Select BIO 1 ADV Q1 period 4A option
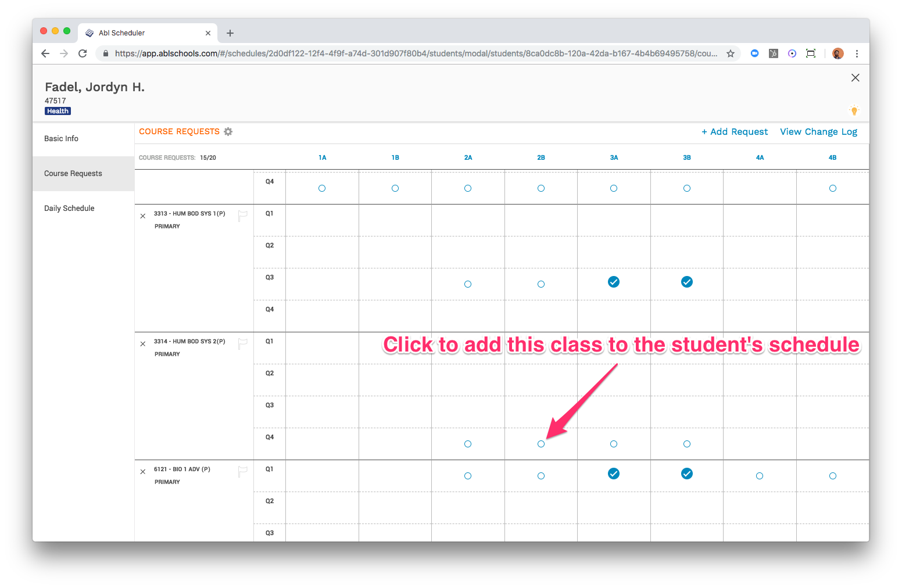This screenshot has height=588, width=902. (x=760, y=476)
